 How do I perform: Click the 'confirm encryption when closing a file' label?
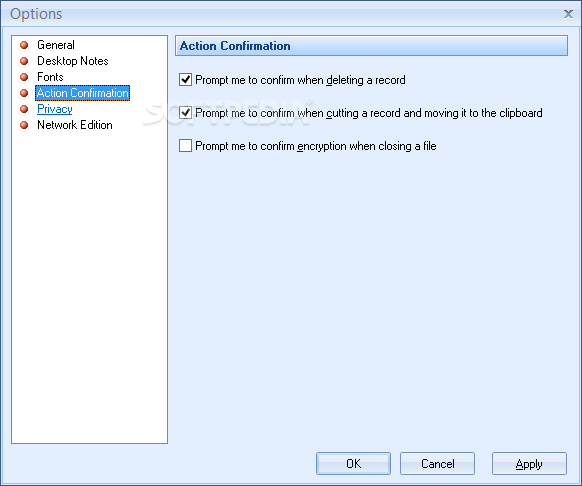click(x=348, y=146)
